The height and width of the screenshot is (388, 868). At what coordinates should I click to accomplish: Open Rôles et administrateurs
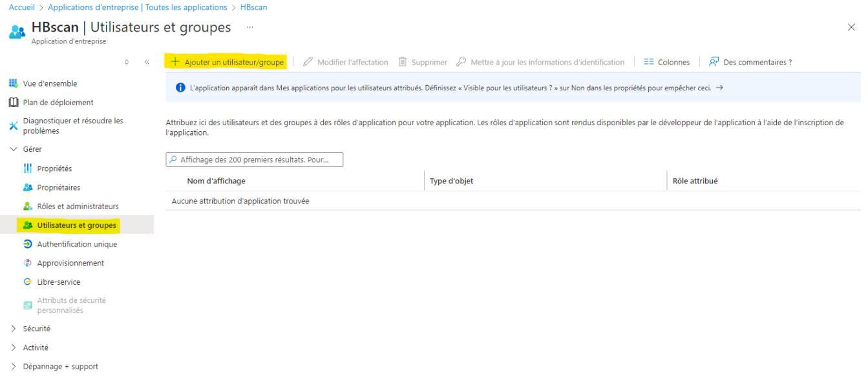coord(77,207)
